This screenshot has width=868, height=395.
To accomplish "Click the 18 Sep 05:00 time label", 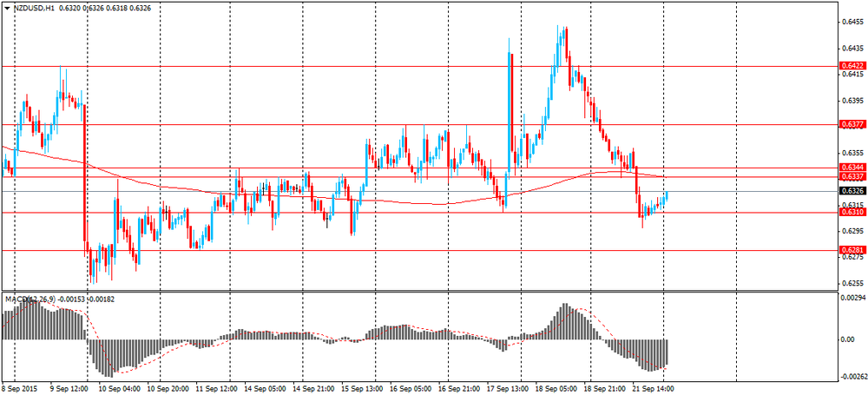I will pyautogui.click(x=557, y=389).
